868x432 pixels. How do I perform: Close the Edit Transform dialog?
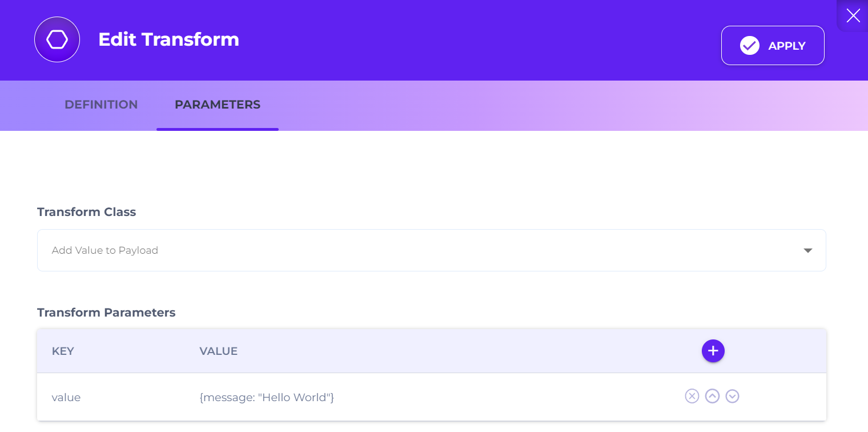853,15
